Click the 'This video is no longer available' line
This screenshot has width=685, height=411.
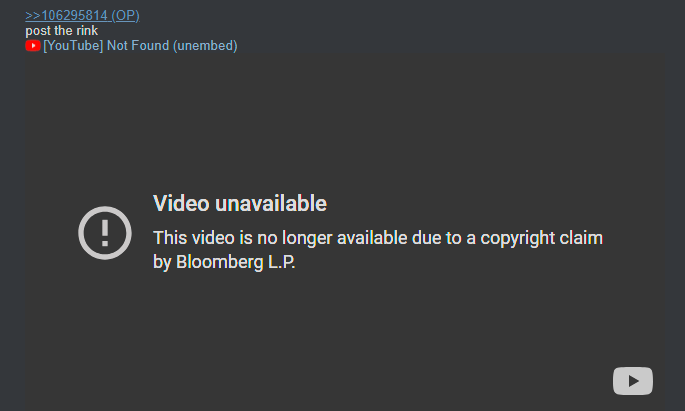378,238
